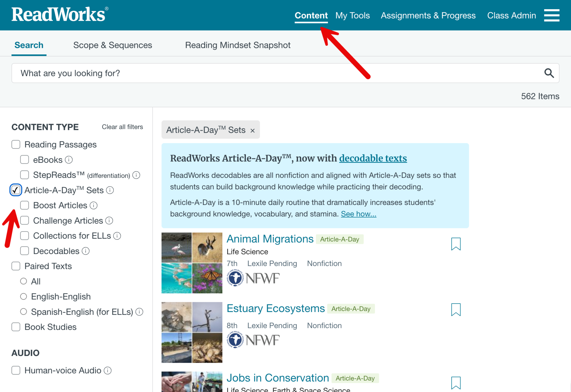
Task: Show info about StepReads differentiation
Action: click(x=136, y=175)
